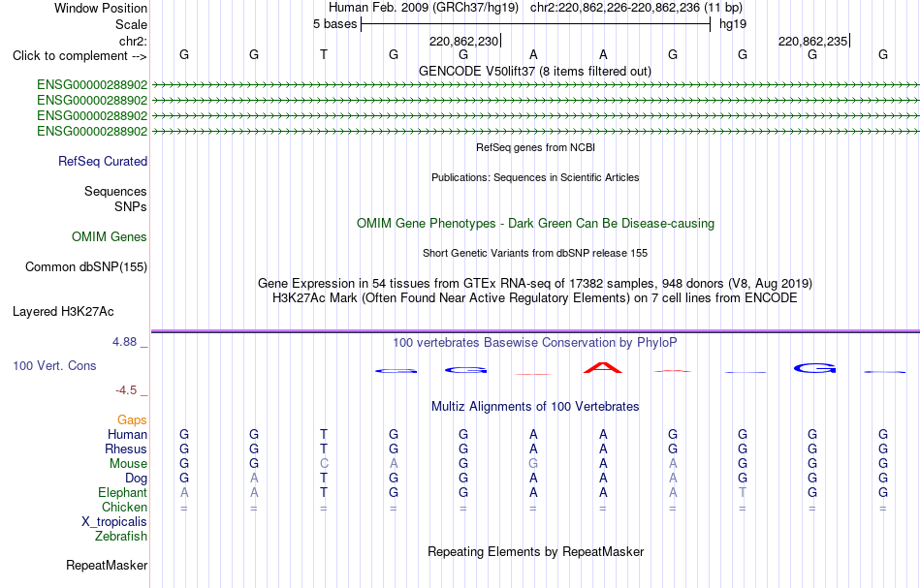Click 'Publications: Sequences in Scientific Articles' heading
The width and height of the screenshot is (921, 588).
pyautogui.click(x=535, y=177)
